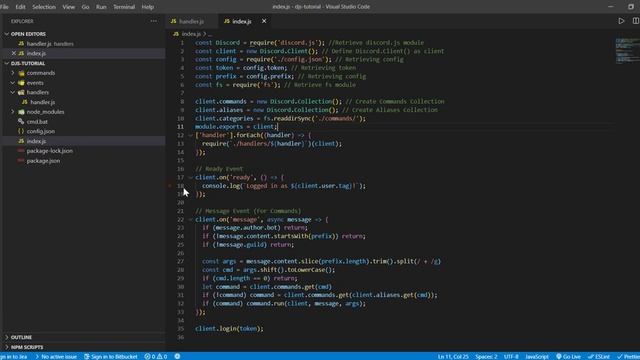Fold the message event block at line 22
The image size is (640, 360).
[190, 220]
